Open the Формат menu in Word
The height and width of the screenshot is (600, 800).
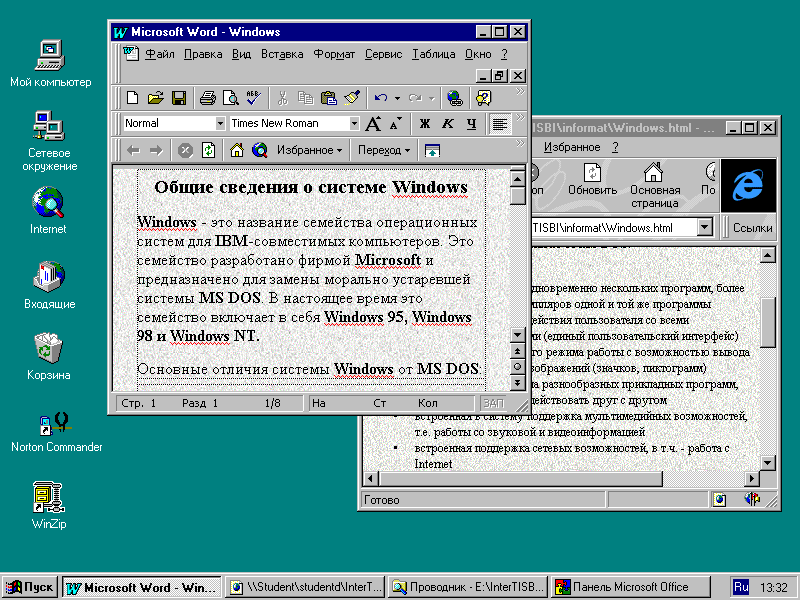coord(334,54)
